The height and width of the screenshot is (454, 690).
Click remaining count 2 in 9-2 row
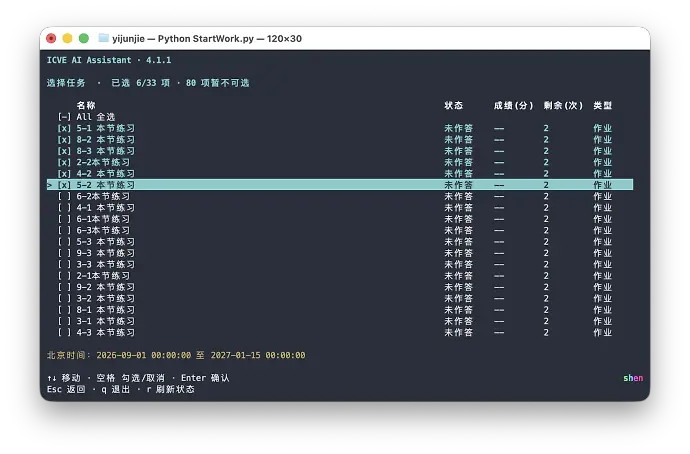tap(546, 287)
